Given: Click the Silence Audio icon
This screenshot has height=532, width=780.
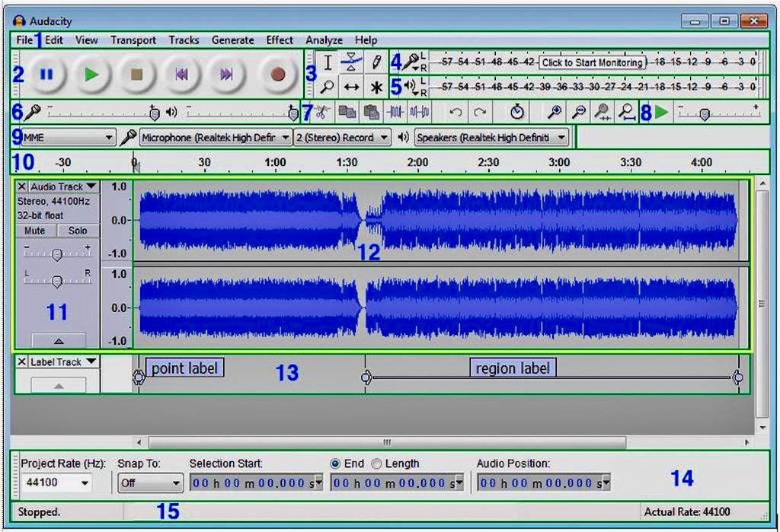Looking at the screenshot, I should click(x=420, y=112).
